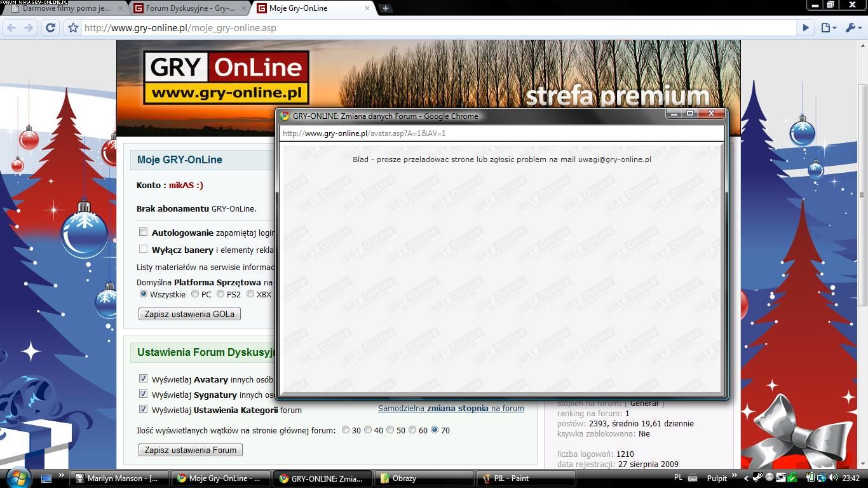Open PIL - Paint from the taskbar
This screenshot has width=868, height=488.
525,478
